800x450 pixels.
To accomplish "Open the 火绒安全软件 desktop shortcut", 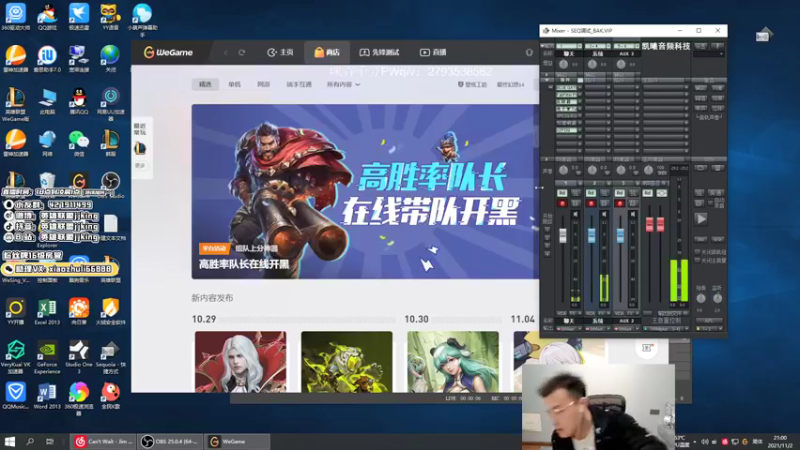I will pyautogui.click(x=110, y=311).
